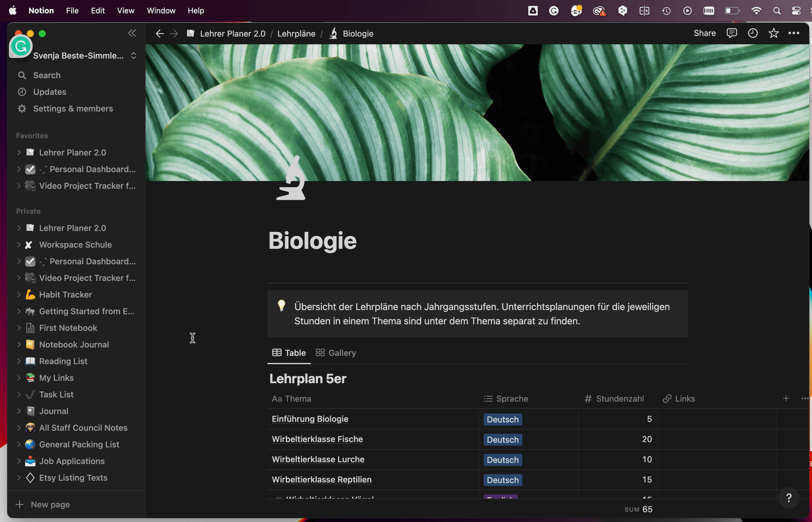Add a new table column with plus
The width and height of the screenshot is (812, 522).
click(x=786, y=399)
